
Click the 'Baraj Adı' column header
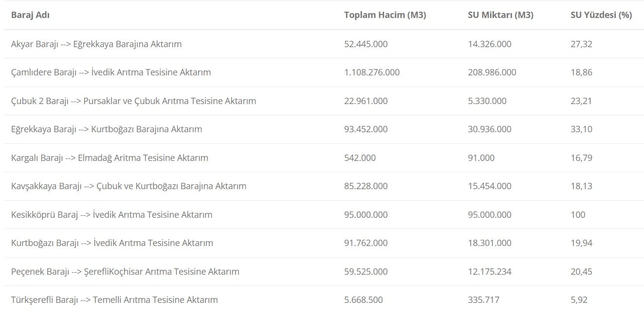point(30,15)
